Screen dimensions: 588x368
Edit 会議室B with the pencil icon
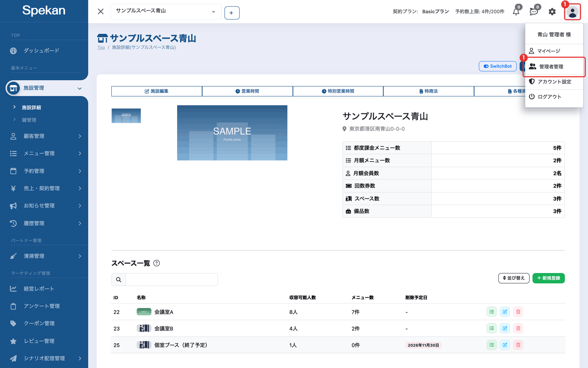click(505, 328)
